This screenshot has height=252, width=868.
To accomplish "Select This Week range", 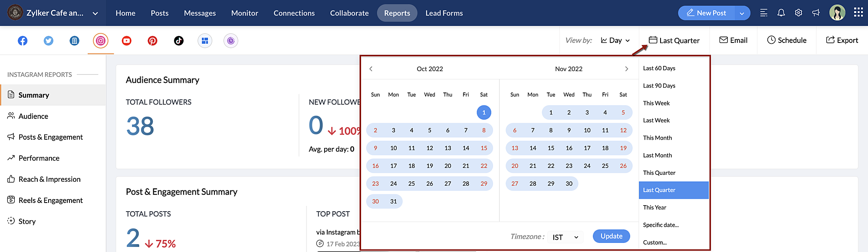I will [674, 103].
